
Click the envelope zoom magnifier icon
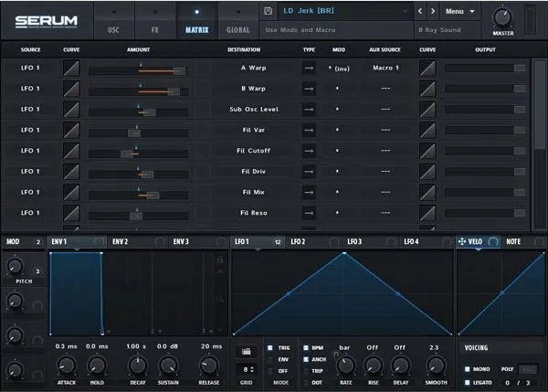coord(220,300)
